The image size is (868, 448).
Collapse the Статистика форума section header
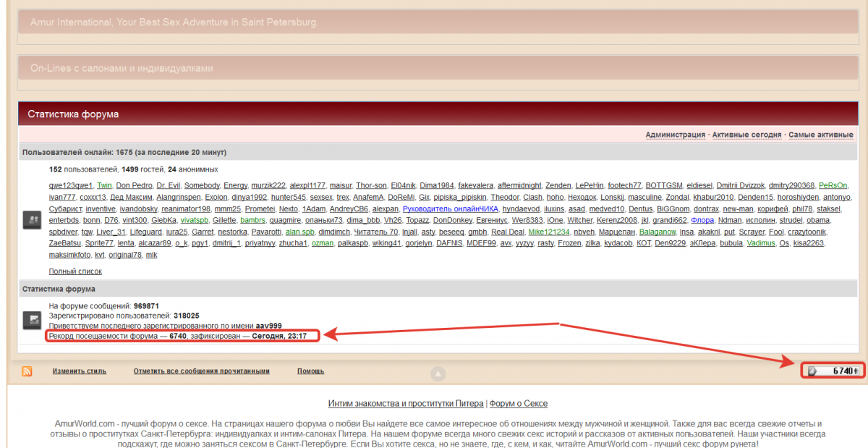click(437, 114)
